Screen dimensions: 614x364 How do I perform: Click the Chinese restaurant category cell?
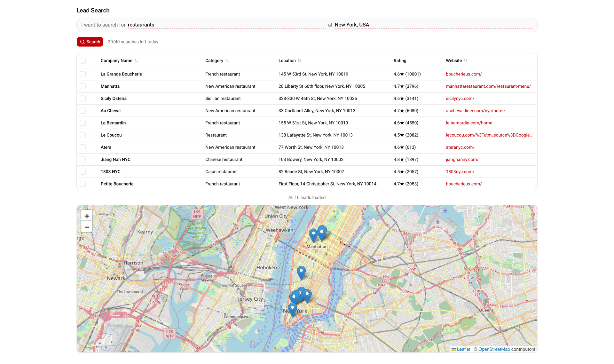224,159
